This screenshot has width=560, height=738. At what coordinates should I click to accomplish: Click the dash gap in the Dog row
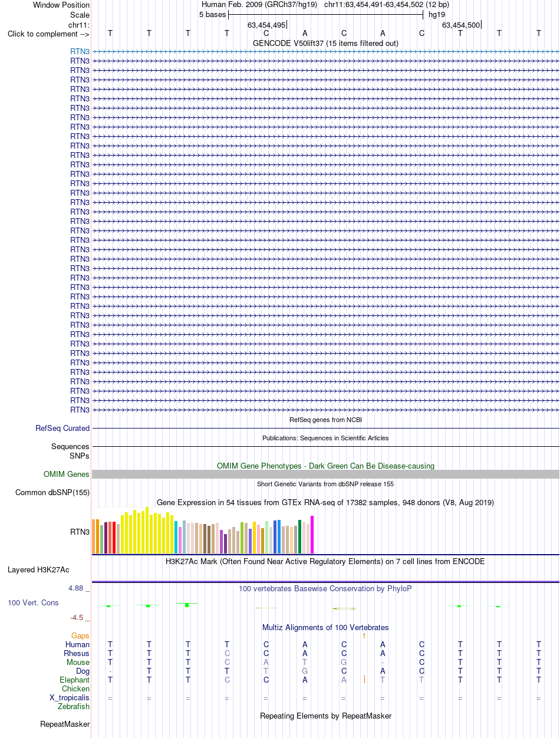tap(110, 671)
